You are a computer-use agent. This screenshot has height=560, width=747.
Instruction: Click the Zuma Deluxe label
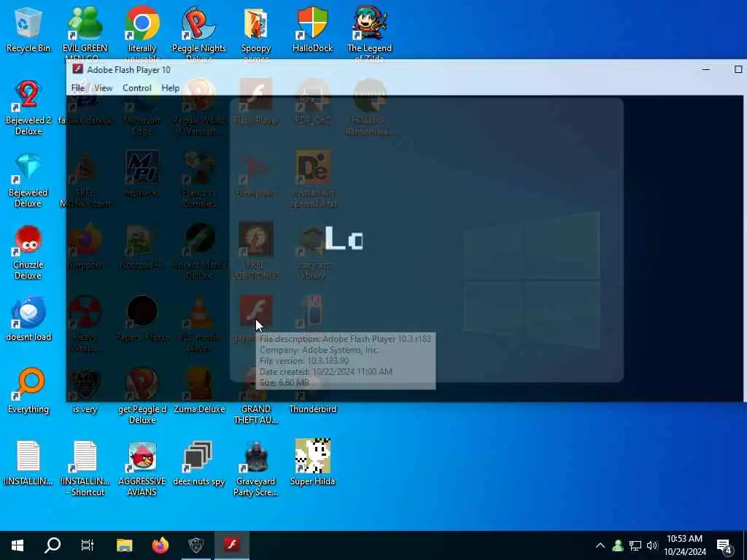tap(199, 409)
